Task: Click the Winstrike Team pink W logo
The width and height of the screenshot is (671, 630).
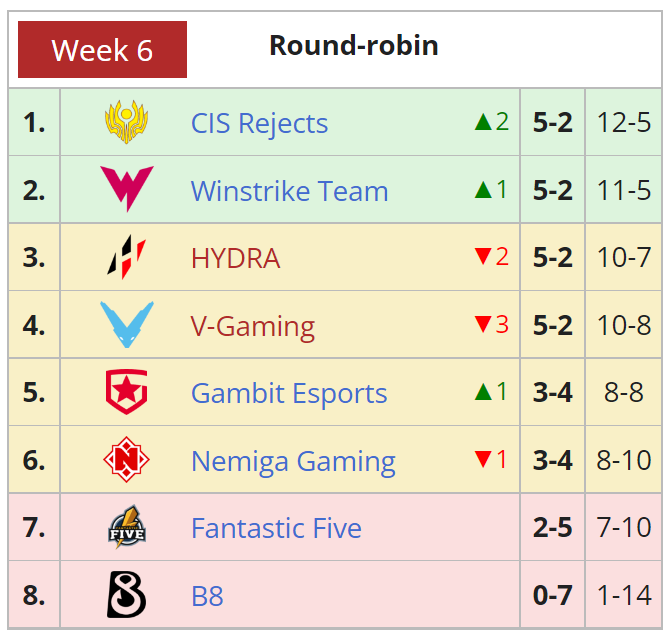Action: [x=127, y=189]
